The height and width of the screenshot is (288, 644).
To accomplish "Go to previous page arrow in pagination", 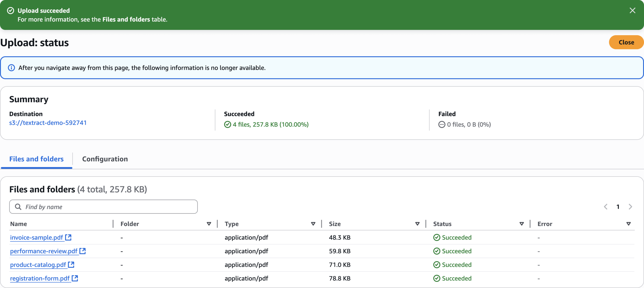I will [x=606, y=207].
